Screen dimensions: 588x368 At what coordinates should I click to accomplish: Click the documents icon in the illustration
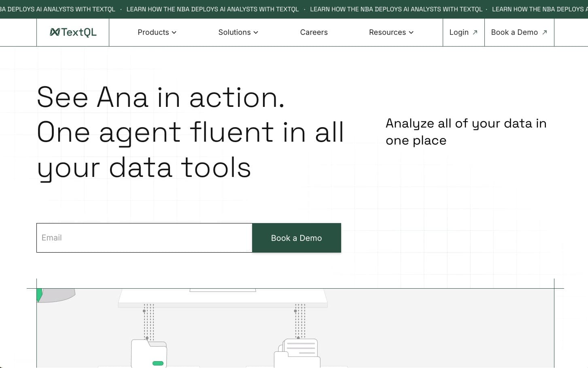click(x=297, y=353)
